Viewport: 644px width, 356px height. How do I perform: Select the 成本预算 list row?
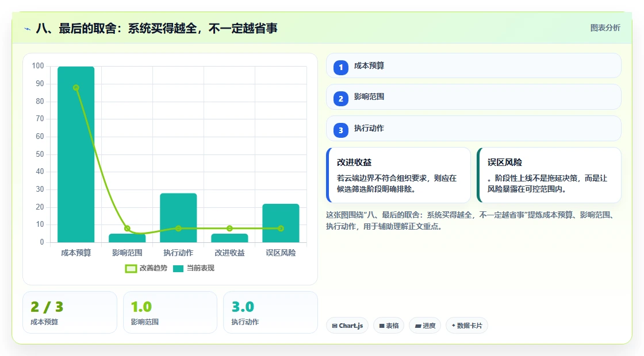click(474, 65)
